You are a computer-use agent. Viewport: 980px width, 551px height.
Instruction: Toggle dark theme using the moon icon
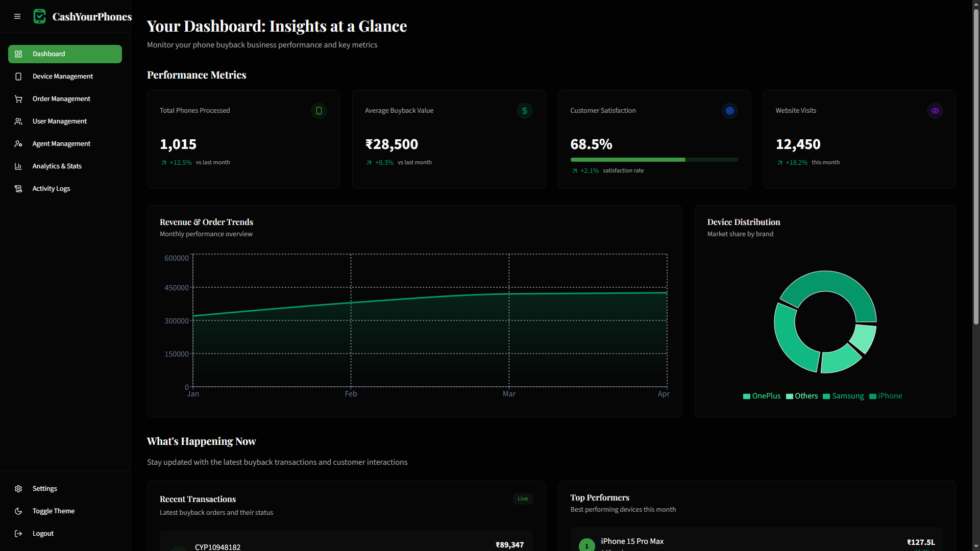tap(18, 511)
